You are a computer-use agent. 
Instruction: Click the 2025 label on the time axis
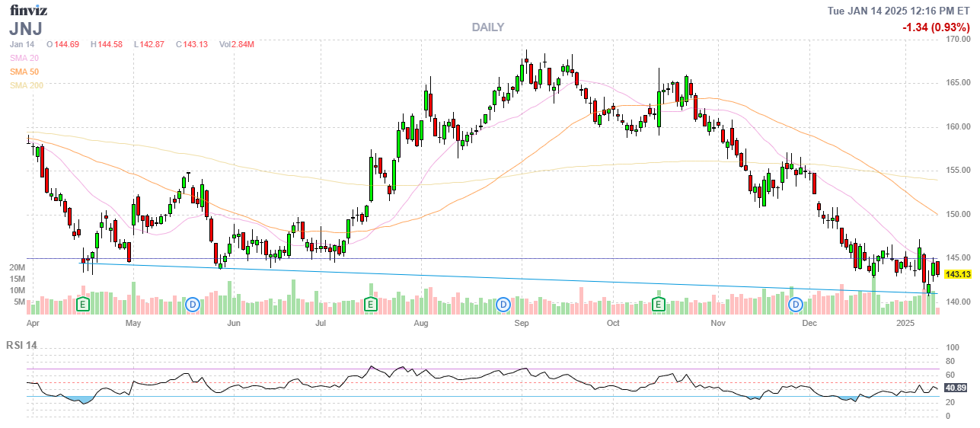pyautogui.click(x=905, y=324)
